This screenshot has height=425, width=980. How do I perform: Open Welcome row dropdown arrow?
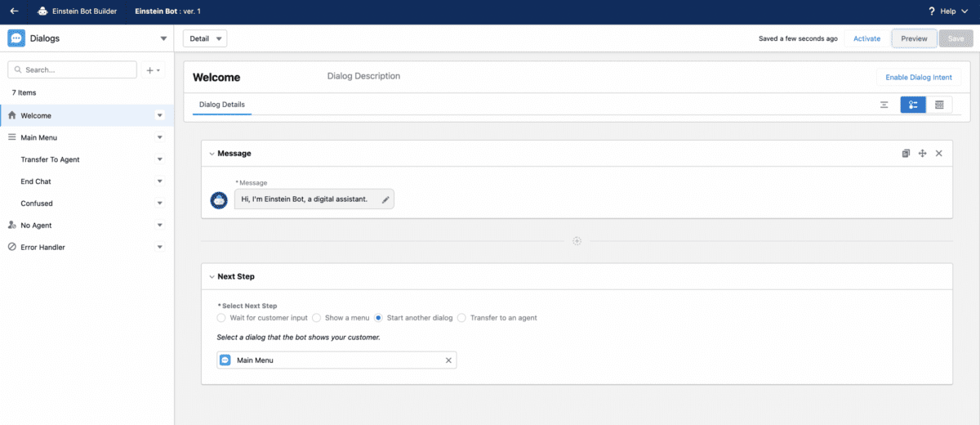pos(159,115)
